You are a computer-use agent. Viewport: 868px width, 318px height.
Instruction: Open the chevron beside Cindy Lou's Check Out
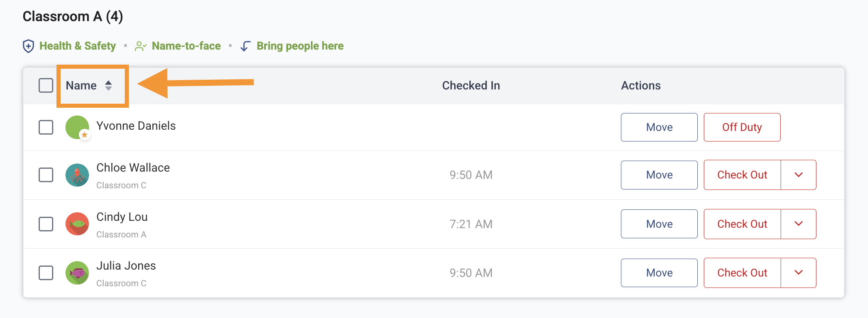click(798, 224)
